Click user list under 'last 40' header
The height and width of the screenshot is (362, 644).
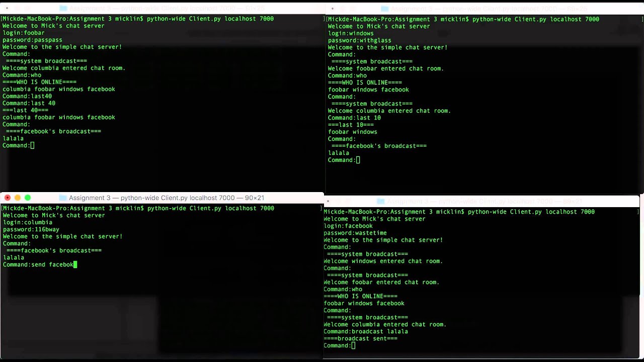coord(58,117)
